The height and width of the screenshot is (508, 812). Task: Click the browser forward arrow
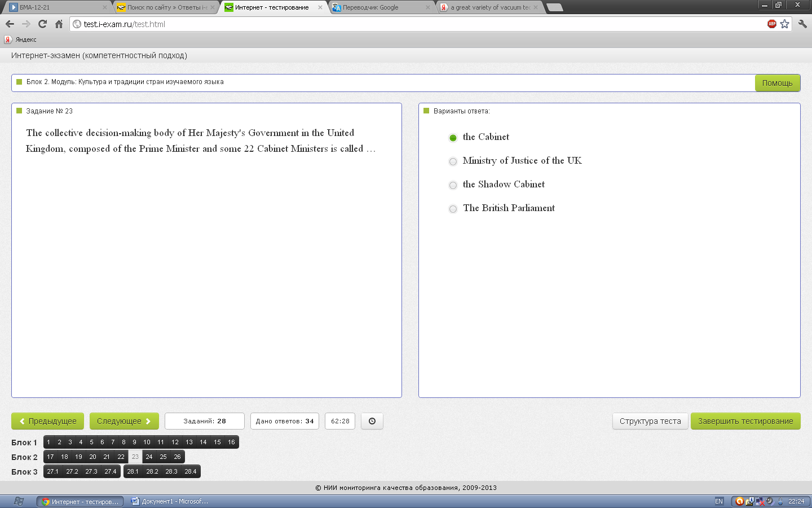point(26,24)
